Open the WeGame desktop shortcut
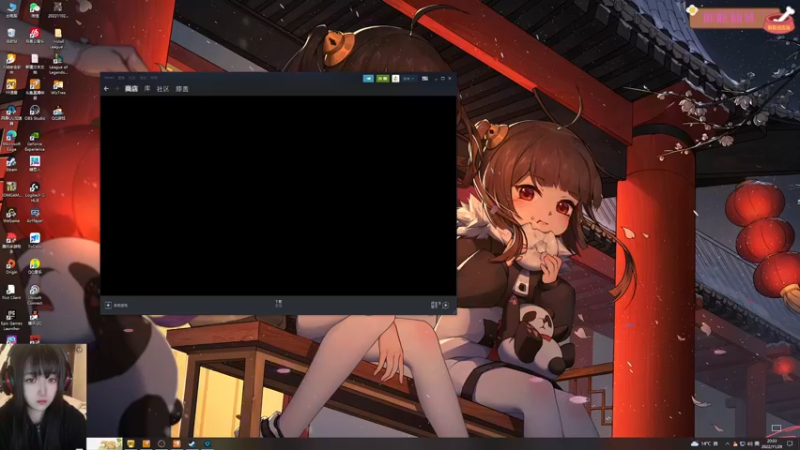 (x=11, y=216)
